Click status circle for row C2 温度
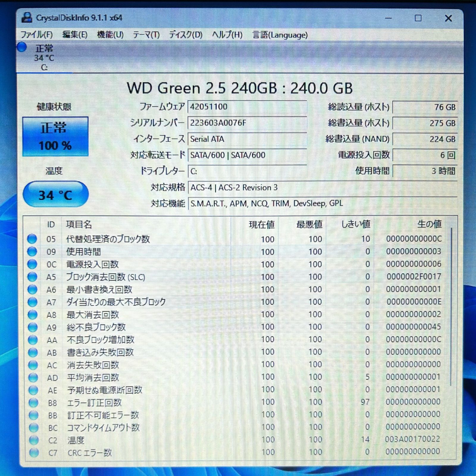The width and height of the screenshot is (476, 476). pyautogui.click(x=34, y=440)
